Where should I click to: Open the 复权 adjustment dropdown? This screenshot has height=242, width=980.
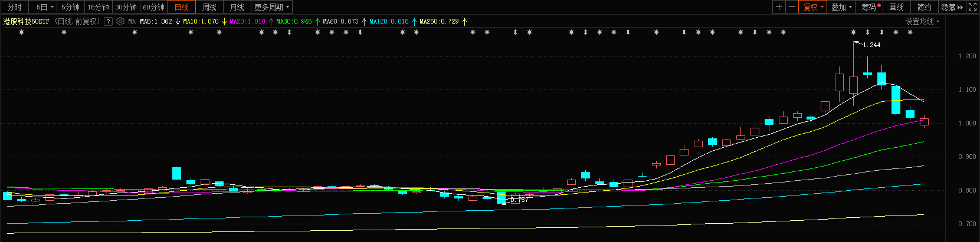[x=814, y=7]
